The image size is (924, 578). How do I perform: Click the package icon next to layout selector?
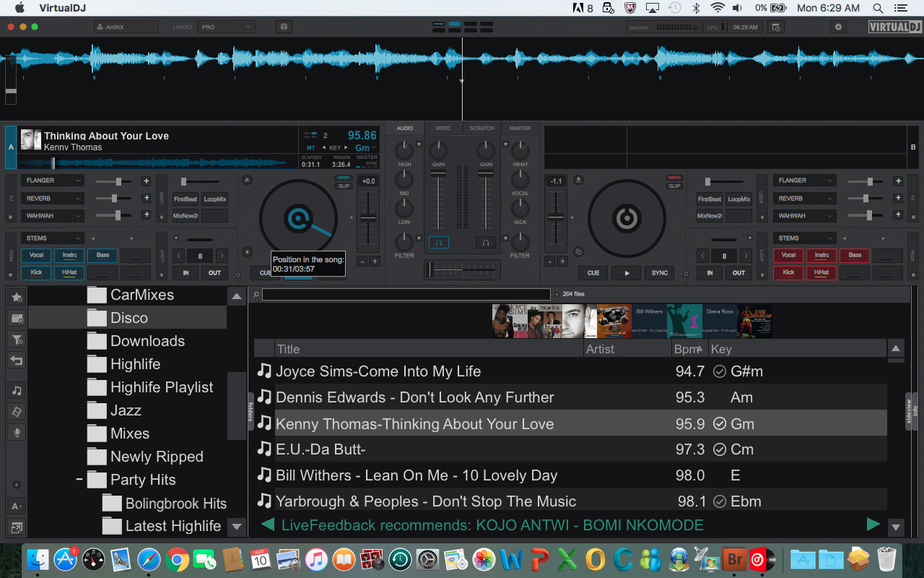coord(284,27)
